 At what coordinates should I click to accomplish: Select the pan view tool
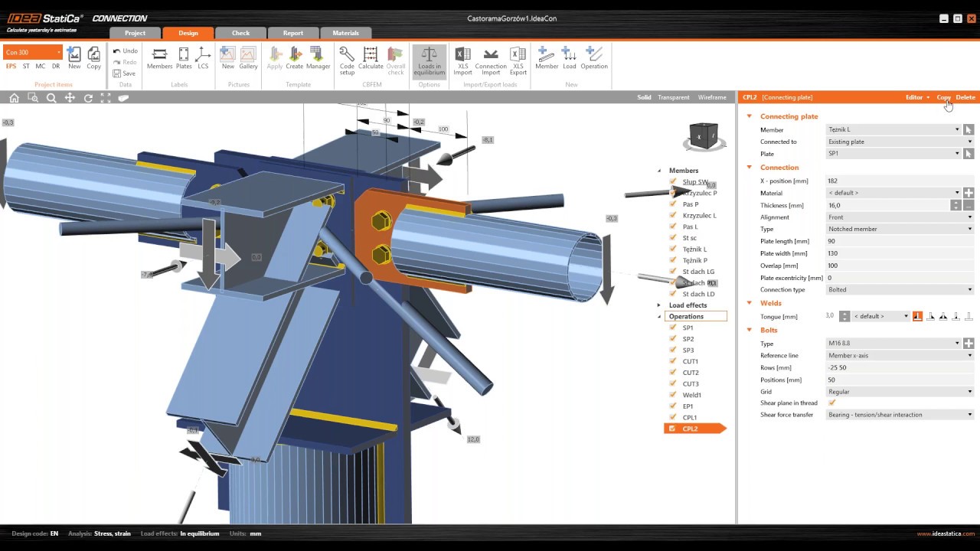[70, 98]
